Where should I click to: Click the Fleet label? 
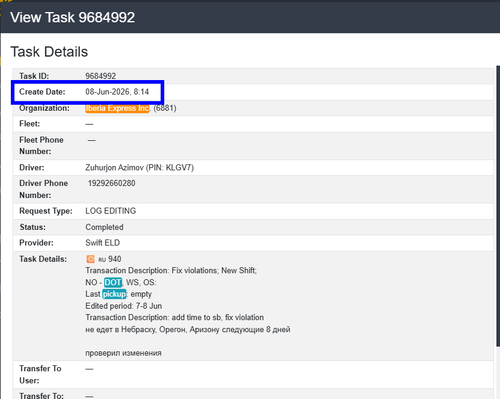click(30, 124)
